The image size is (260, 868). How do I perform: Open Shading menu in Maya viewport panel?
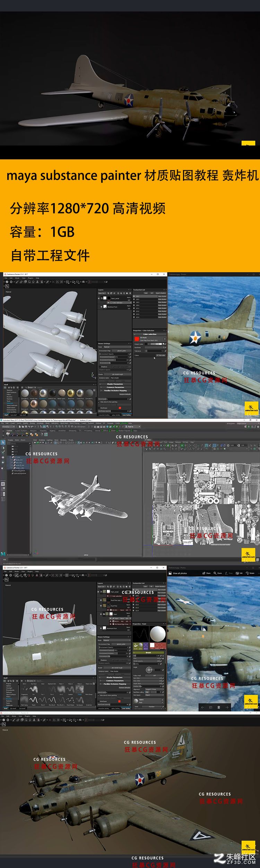[x=42, y=440]
